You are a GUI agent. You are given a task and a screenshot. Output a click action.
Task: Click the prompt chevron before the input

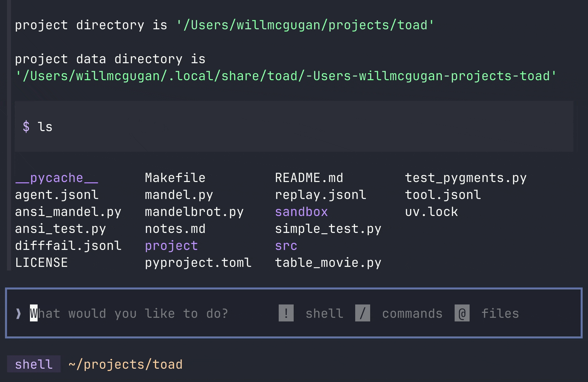pos(18,313)
